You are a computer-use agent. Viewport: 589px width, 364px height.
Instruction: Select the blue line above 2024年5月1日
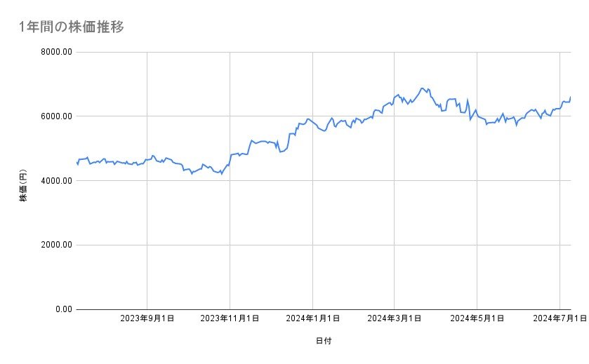click(x=477, y=115)
